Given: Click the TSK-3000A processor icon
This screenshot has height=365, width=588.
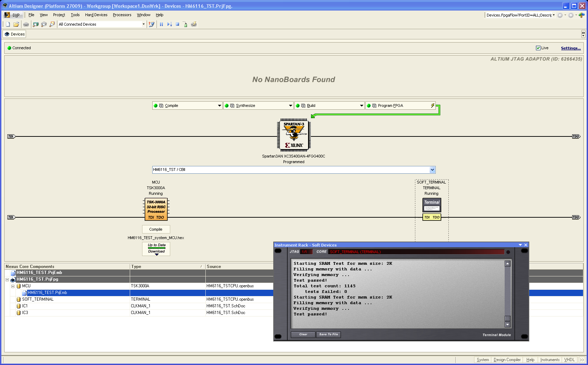Looking at the screenshot, I should [x=156, y=209].
